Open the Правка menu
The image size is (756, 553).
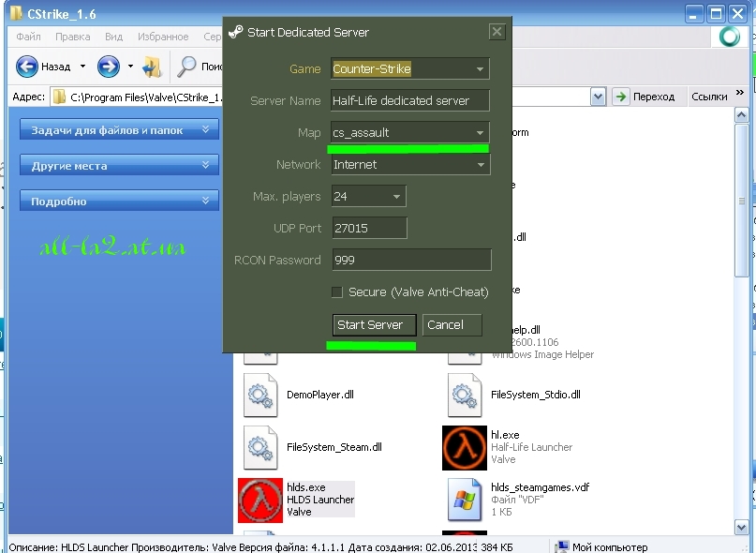pos(73,37)
